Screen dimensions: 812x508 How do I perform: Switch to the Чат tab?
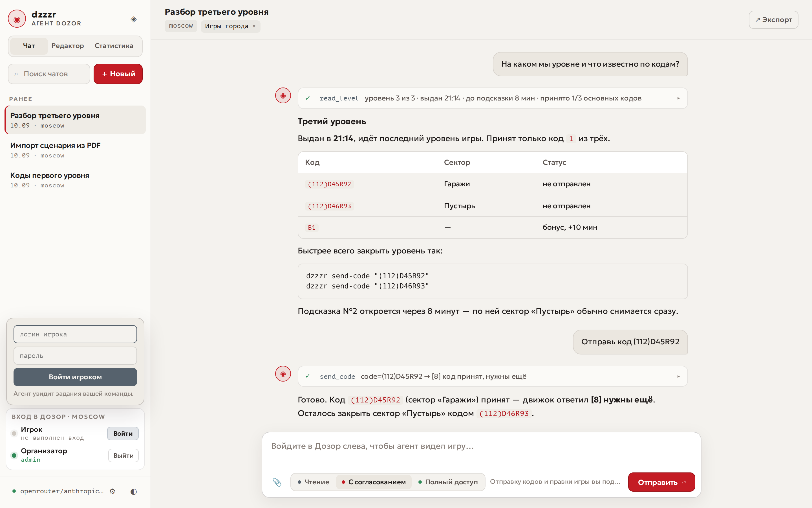point(29,46)
